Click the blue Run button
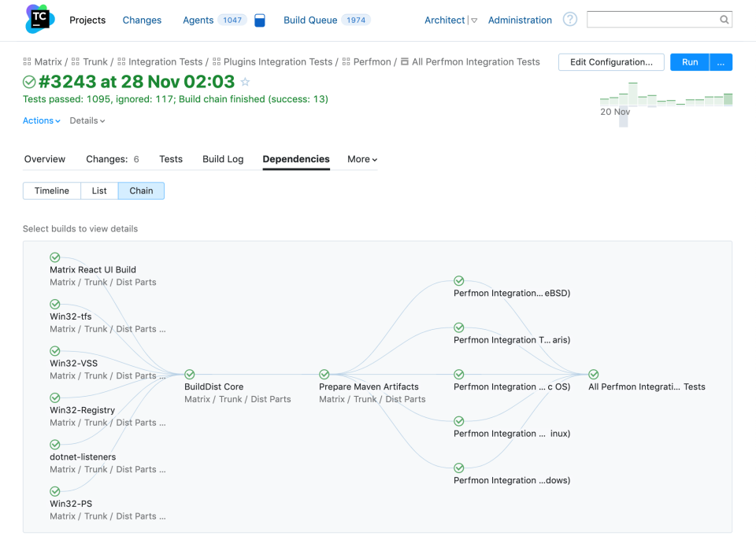This screenshot has width=756, height=551. (690, 62)
